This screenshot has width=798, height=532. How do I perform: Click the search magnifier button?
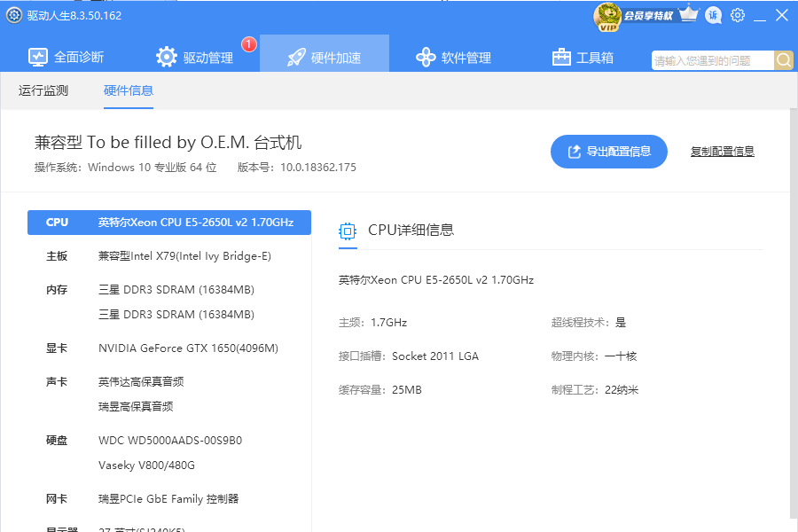[x=784, y=60]
